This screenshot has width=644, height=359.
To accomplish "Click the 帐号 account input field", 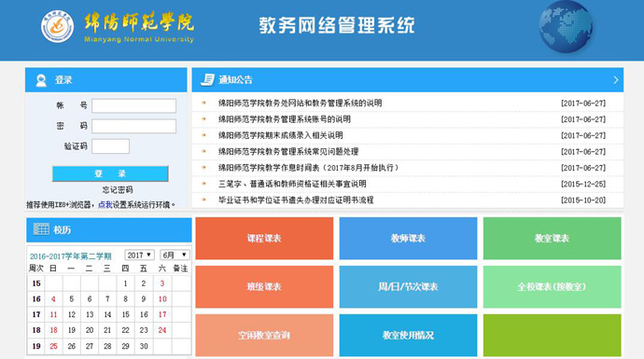I will pyautogui.click(x=133, y=106).
